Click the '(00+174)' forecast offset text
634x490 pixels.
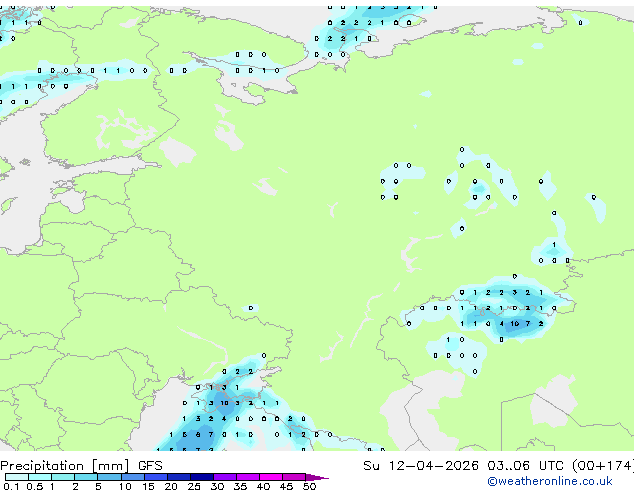603,466
